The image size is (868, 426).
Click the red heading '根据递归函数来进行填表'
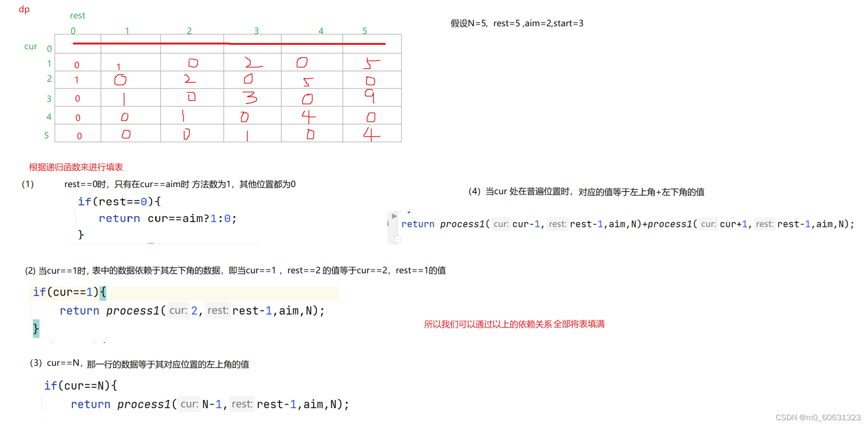coord(76,167)
